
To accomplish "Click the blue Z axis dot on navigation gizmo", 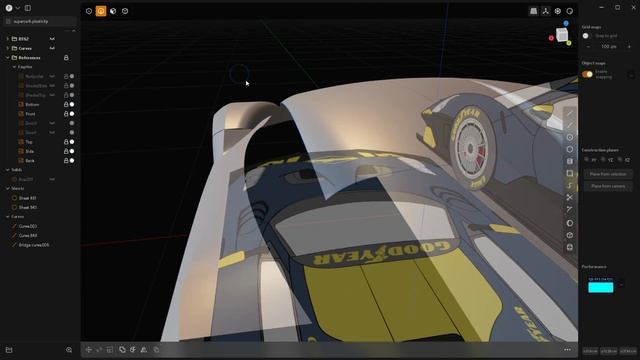I will pyautogui.click(x=566, y=23).
